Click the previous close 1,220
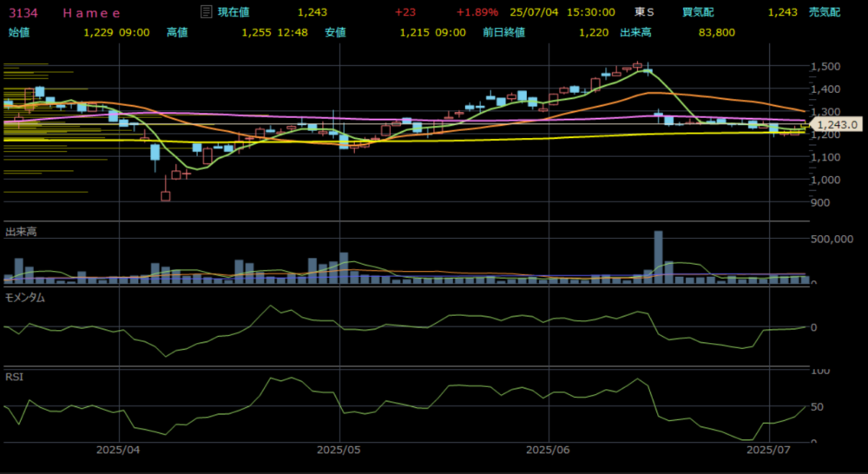The image size is (868, 474). pyautogui.click(x=594, y=32)
